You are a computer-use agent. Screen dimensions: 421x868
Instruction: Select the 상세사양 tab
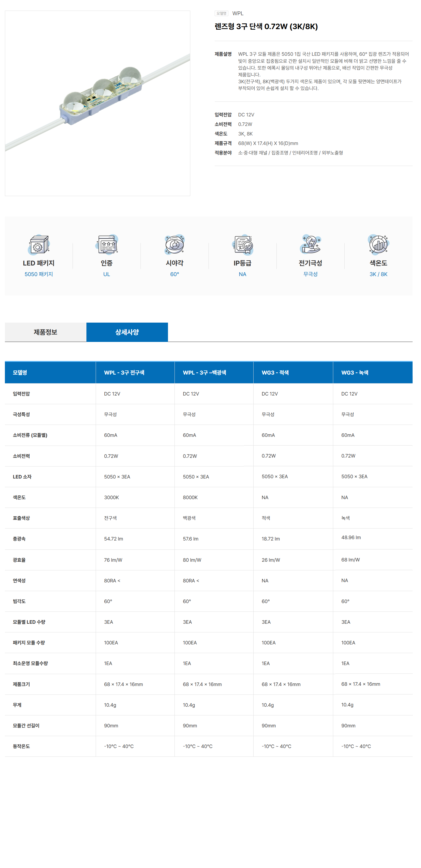tap(127, 332)
